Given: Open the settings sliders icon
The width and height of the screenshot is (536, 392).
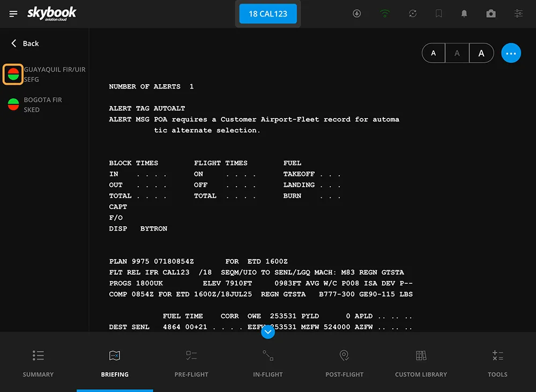Looking at the screenshot, I should click(518, 13).
